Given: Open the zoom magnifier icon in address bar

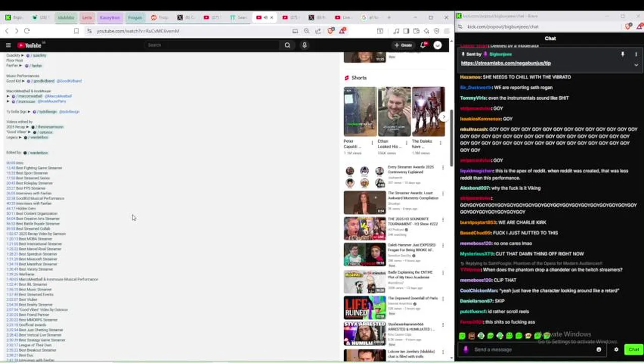Looking at the screenshot, I should coord(306,31).
